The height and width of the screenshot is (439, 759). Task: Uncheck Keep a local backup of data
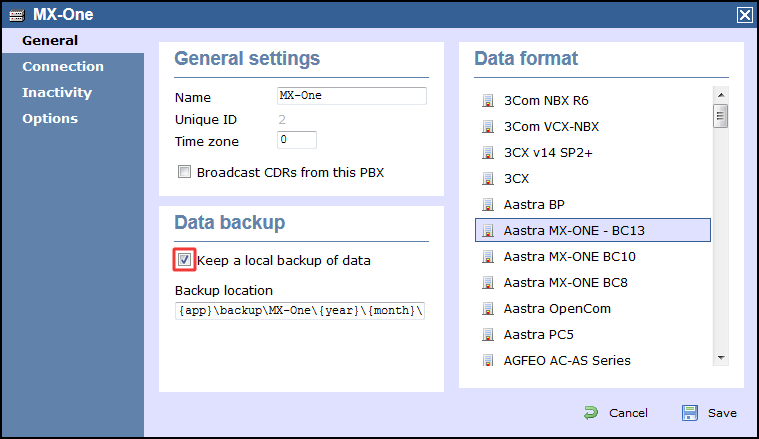[185, 260]
